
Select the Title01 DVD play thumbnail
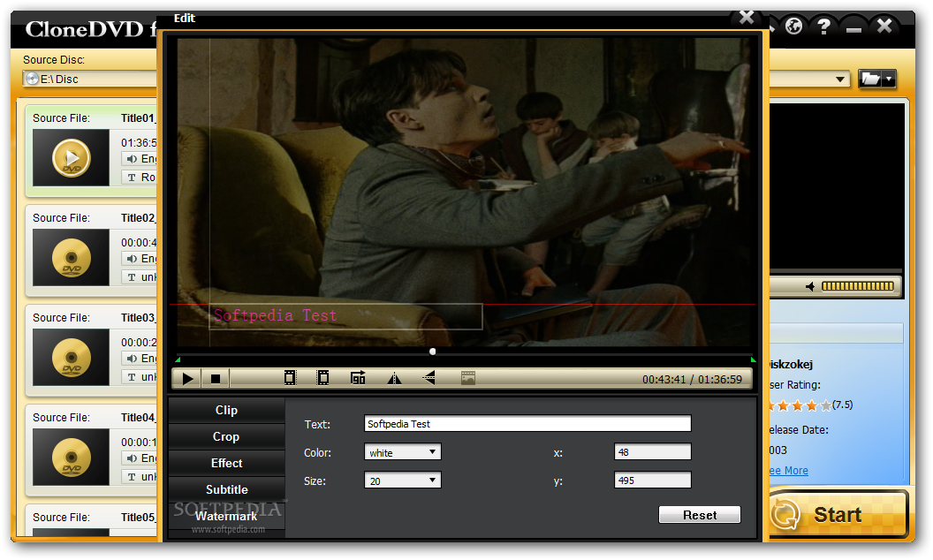pyautogui.click(x=71, y=158)
